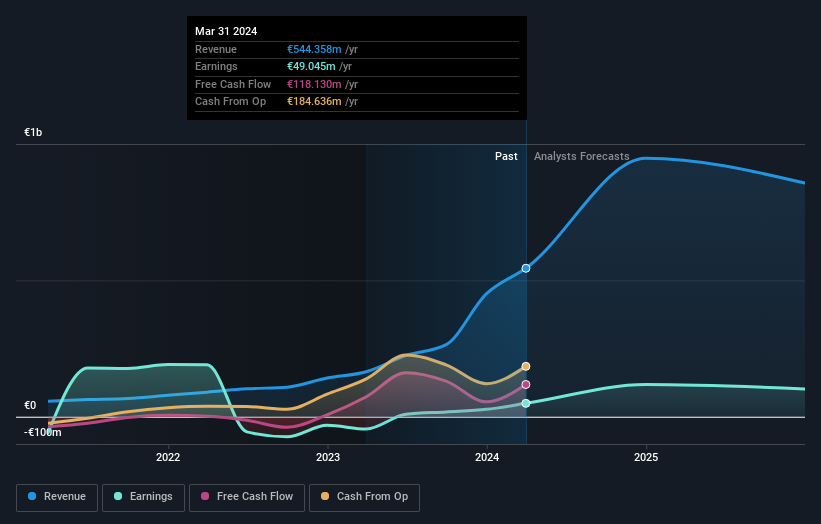Image resolution: width=821 pixels, height=524 pixels.
Task: Click the teal Earnings data point marker
Action: click(526, 403)
